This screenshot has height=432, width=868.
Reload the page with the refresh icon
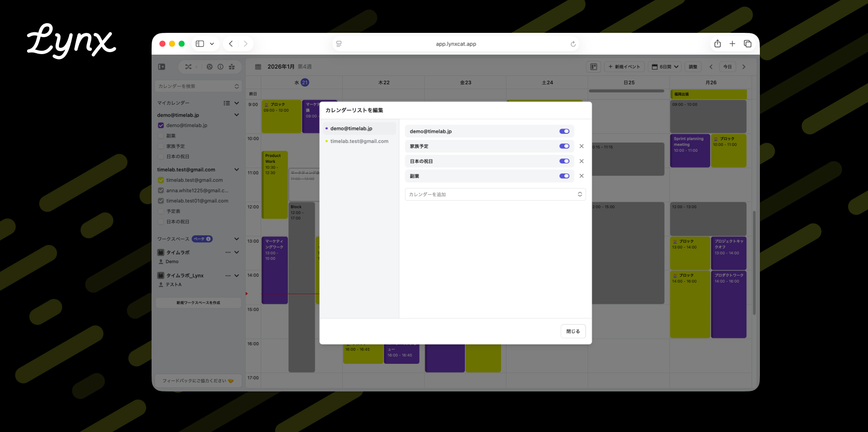click(x=573, y=44)
